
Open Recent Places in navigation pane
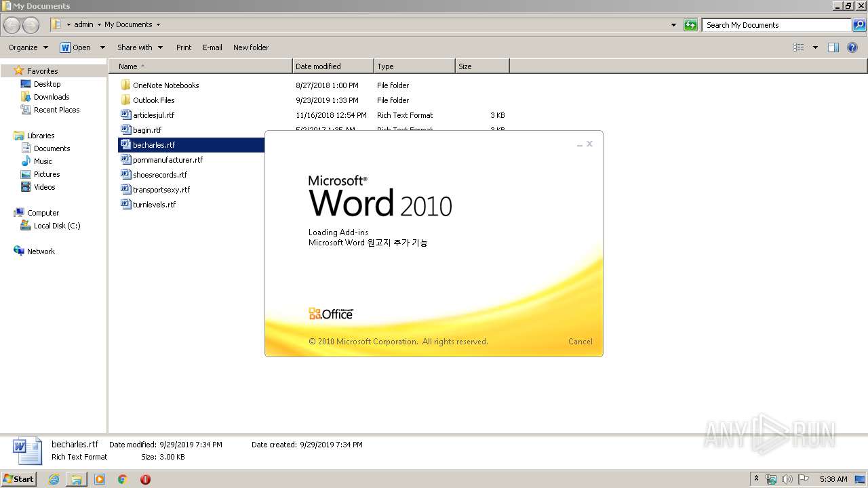pyautogui.click(x=56, y=110)
